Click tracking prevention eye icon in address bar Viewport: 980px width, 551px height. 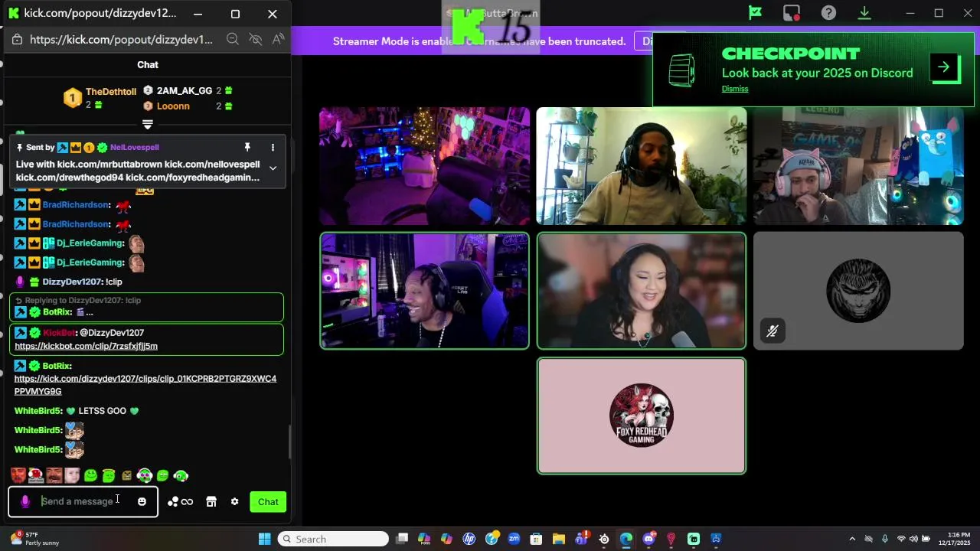tap(256, 40)
